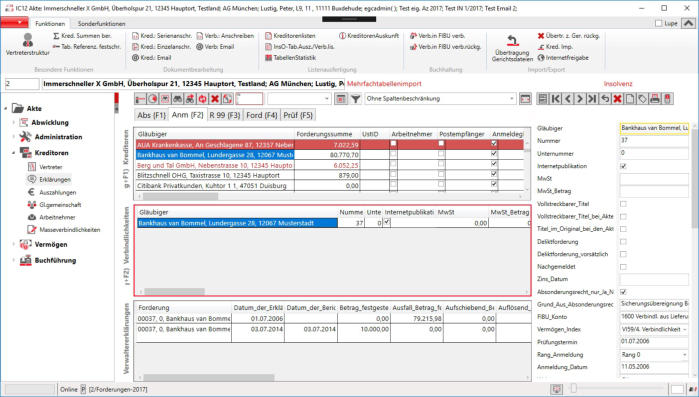Click the new document icon in record toolbar
Screen dimensions: 699x397
[630, 99]
